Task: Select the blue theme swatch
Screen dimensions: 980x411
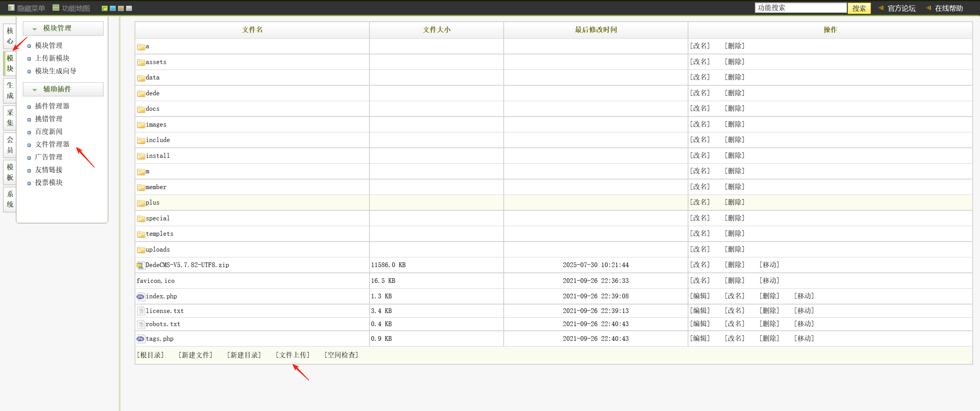Action: 113,8
